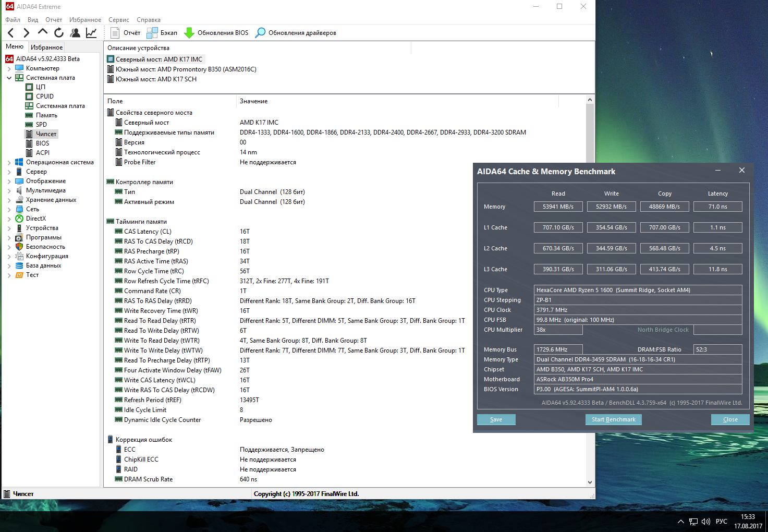Click the Up level arrow icon
768x532 pixels.
43,32
